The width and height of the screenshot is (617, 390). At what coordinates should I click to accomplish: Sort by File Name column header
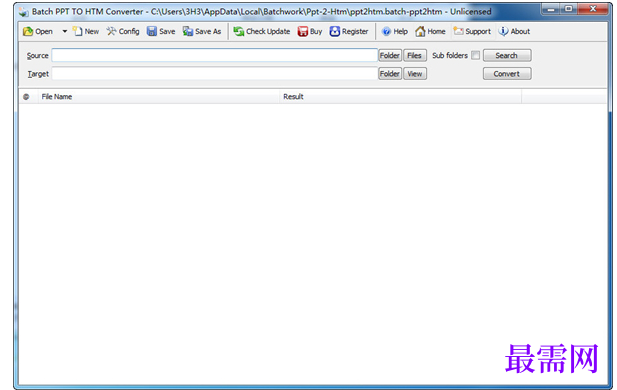[158, 97]
